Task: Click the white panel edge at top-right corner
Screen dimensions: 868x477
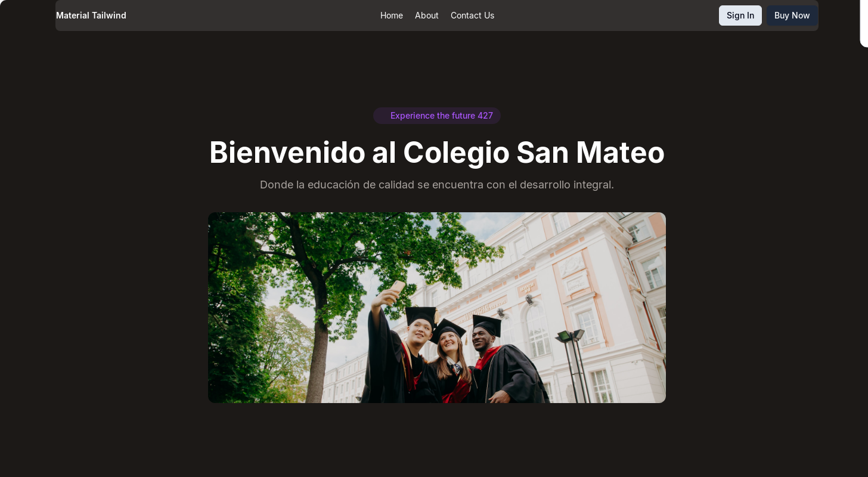Action: (864, 23)
